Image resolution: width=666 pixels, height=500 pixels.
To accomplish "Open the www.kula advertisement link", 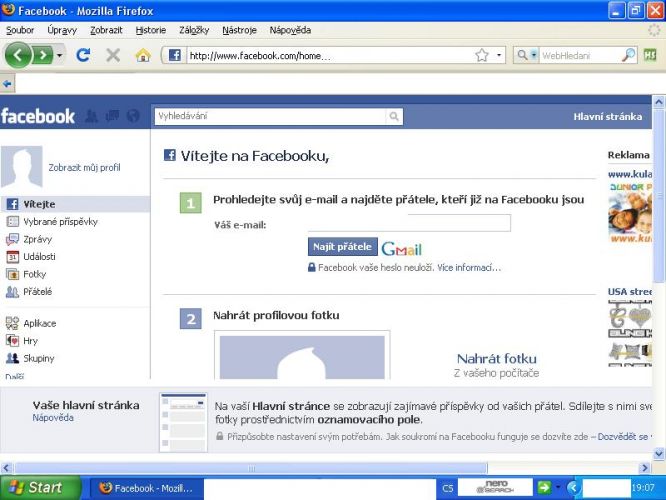I will (x=629, y=174).
